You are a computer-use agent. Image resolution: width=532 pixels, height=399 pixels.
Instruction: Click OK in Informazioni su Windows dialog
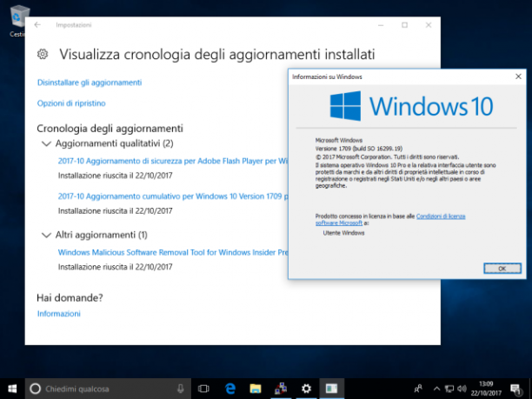click(502, 269)
